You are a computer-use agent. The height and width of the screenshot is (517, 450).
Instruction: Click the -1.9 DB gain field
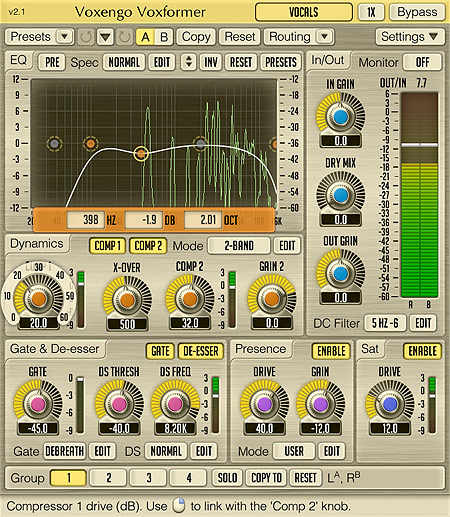click(x=144, y=220)
